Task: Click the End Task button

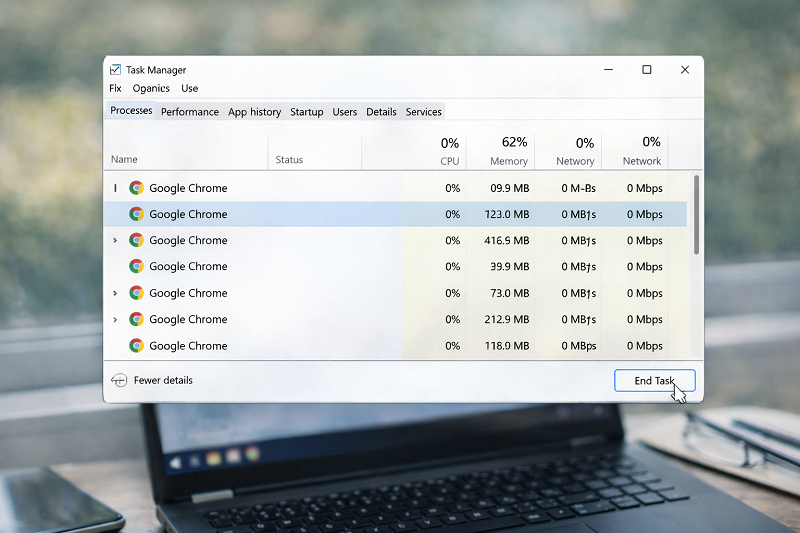Action: pos(655,380)
